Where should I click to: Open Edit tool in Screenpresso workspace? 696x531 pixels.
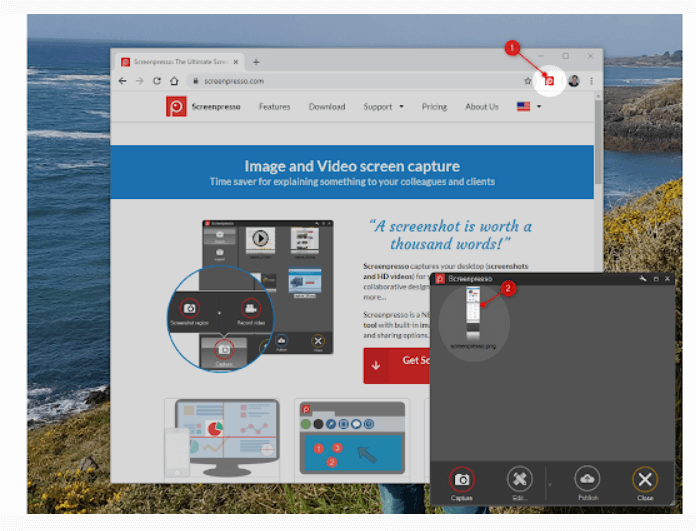[519, 483]
